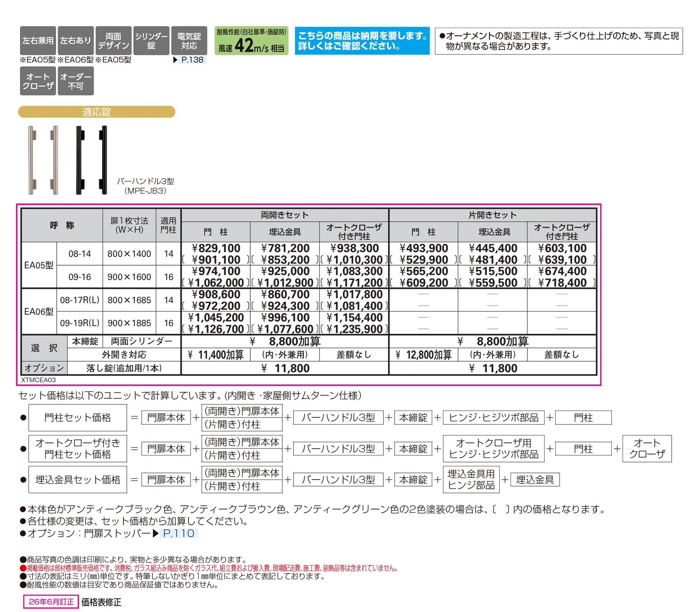Click the XTMCEA03 table code
The width and height of the screenshot is (700, 612).
point(38,380)
